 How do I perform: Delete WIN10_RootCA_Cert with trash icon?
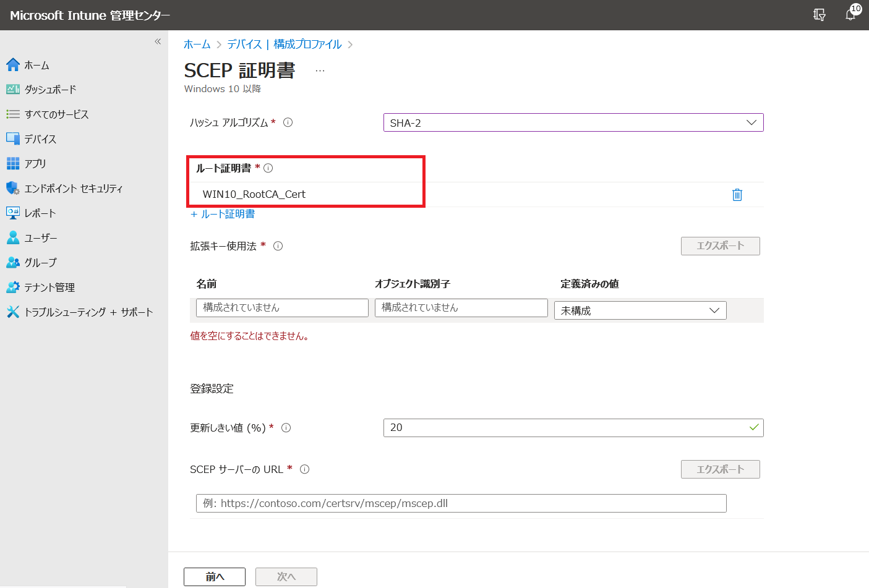click(737, 195)
